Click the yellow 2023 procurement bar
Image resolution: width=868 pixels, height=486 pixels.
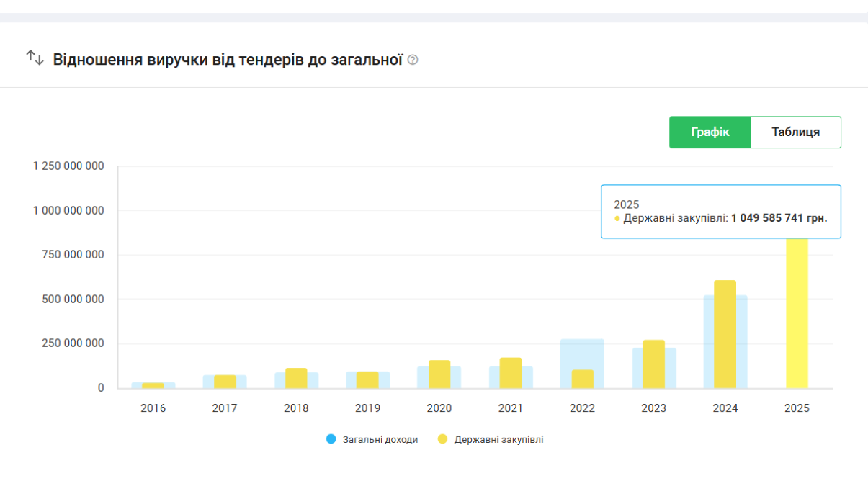click(653, 364)
